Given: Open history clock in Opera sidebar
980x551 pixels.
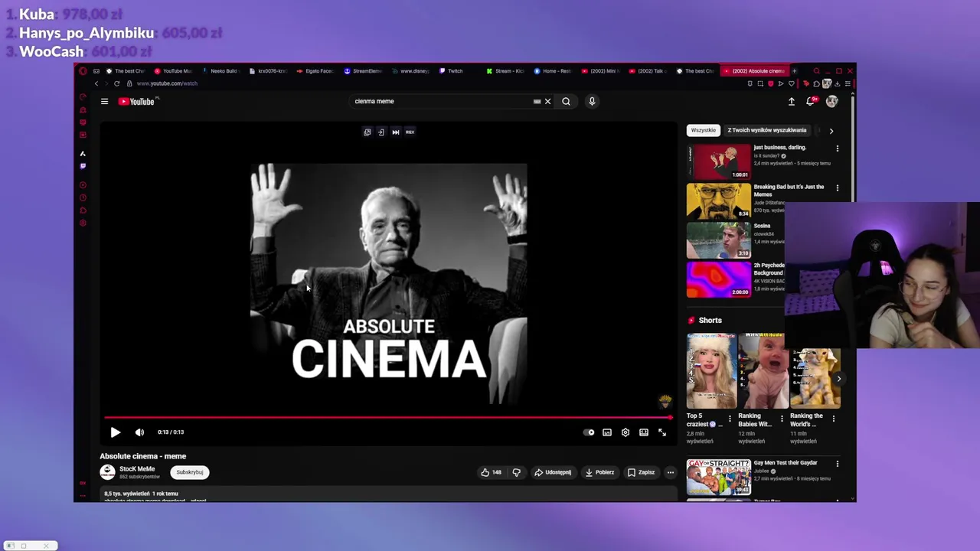Looking at the screenshot, I should (x=83, y=198).
